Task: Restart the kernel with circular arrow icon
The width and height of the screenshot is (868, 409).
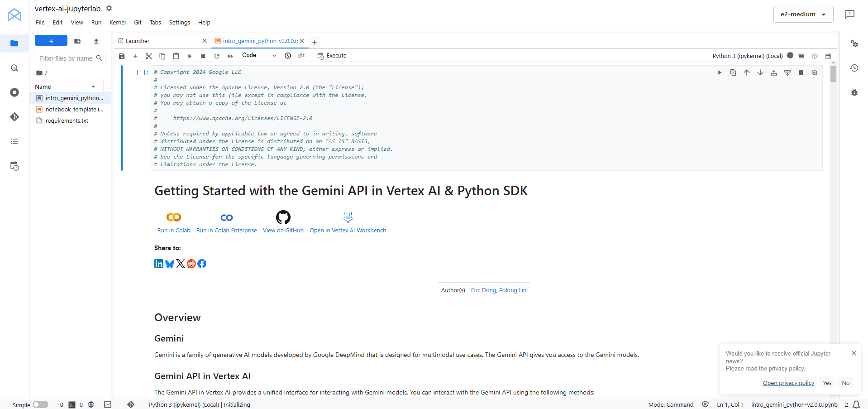Action: (x=217, y=56)
